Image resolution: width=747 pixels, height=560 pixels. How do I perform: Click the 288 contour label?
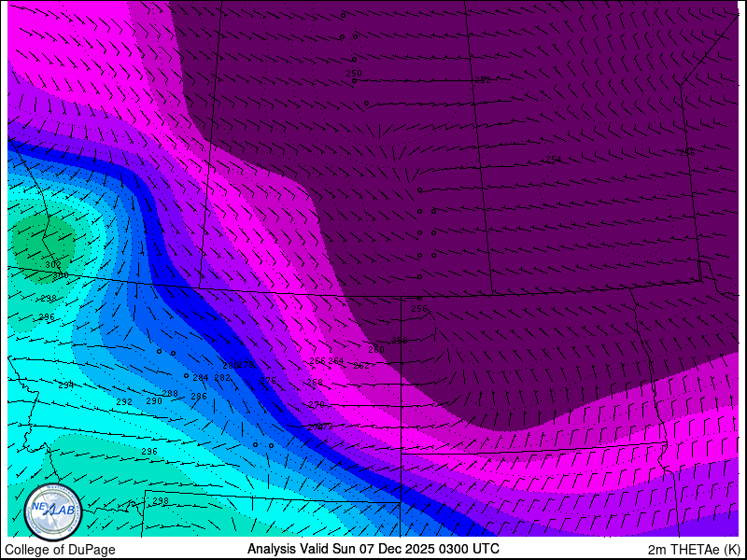tap(170, 393)
